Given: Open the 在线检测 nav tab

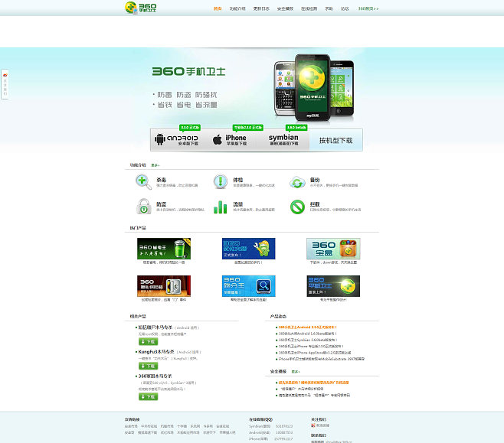Looking at the screenshot, I should [309, 8].
